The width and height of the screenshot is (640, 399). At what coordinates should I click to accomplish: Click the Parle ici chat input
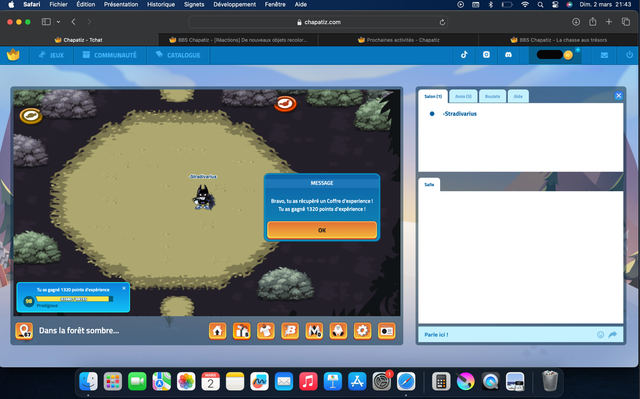point(508,335)
